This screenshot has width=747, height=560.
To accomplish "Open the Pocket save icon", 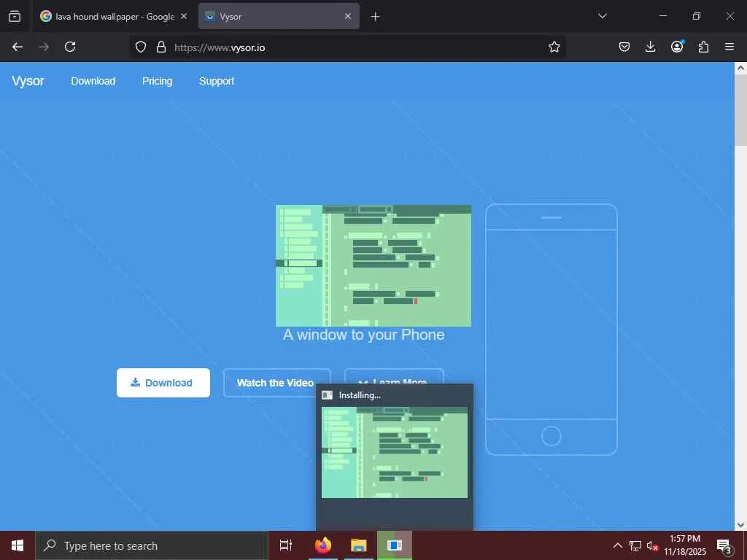I will pos(624,47).
